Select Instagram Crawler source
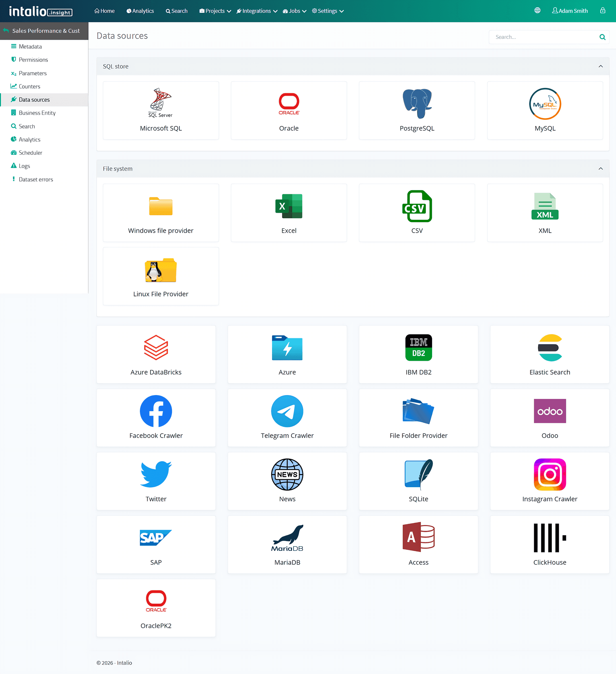616x674 pixels. (550, 481)
